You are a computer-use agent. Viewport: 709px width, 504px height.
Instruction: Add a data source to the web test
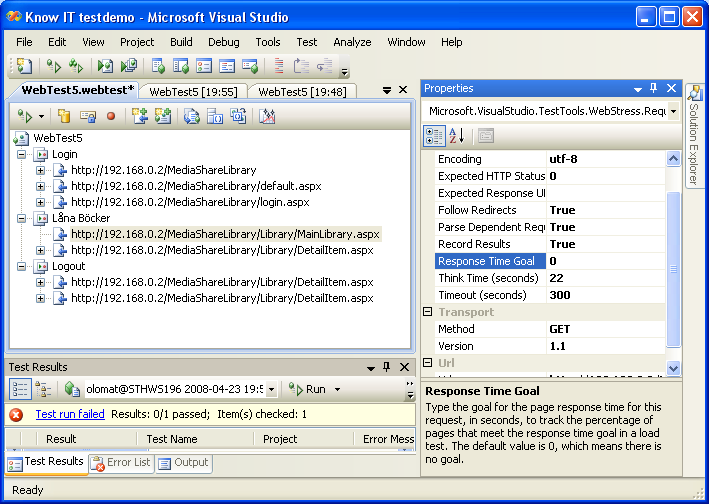click(x=64, y=117)
